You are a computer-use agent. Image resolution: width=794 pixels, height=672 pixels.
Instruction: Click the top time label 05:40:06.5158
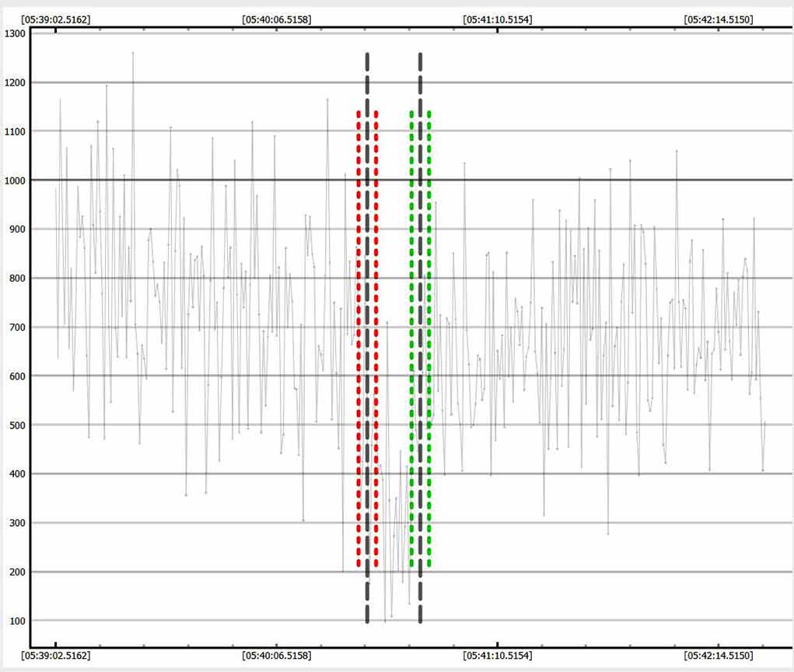pos(277,19)
